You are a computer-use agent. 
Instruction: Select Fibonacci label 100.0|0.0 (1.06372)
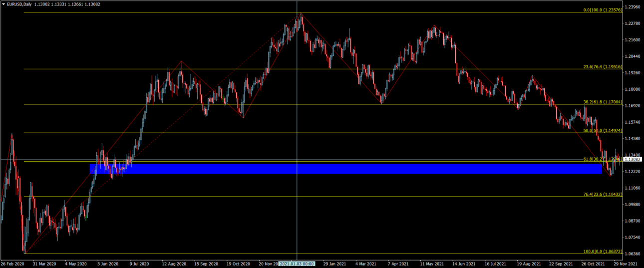[x=603, y=251]
